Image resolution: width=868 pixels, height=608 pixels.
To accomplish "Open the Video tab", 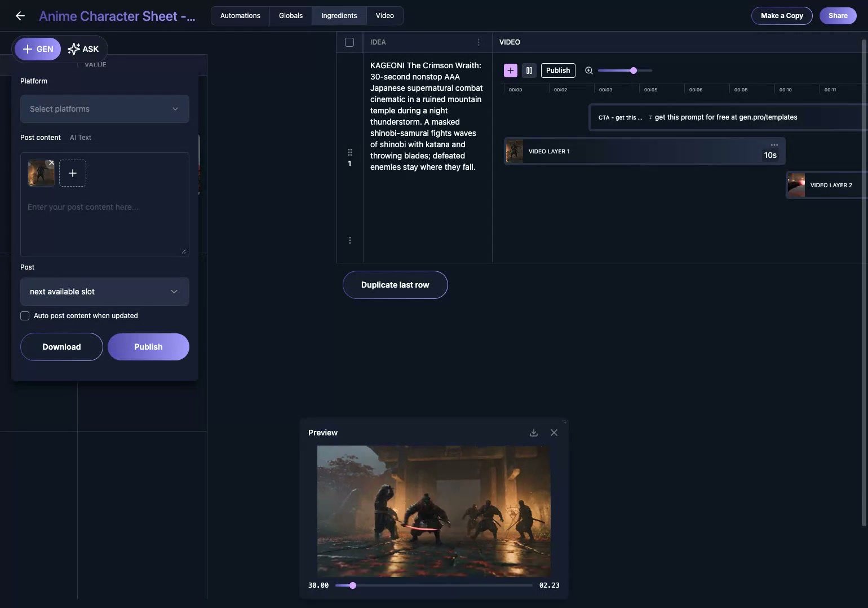I will pos(385,16).
